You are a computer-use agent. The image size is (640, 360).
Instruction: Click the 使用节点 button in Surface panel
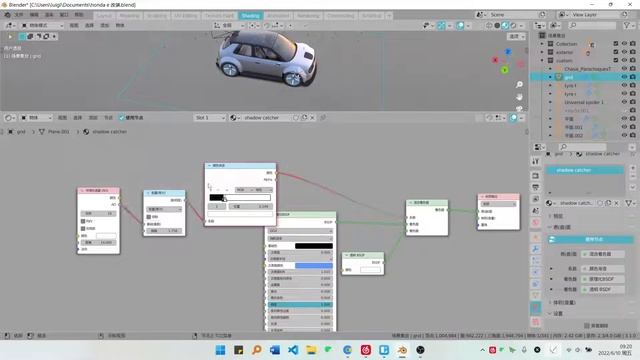591,239
